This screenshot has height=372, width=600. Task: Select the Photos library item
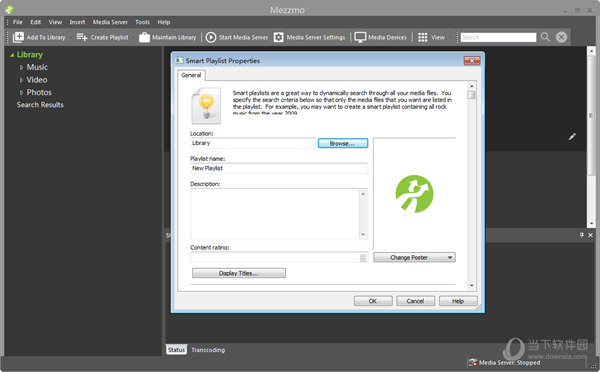(x=39, y=93)
